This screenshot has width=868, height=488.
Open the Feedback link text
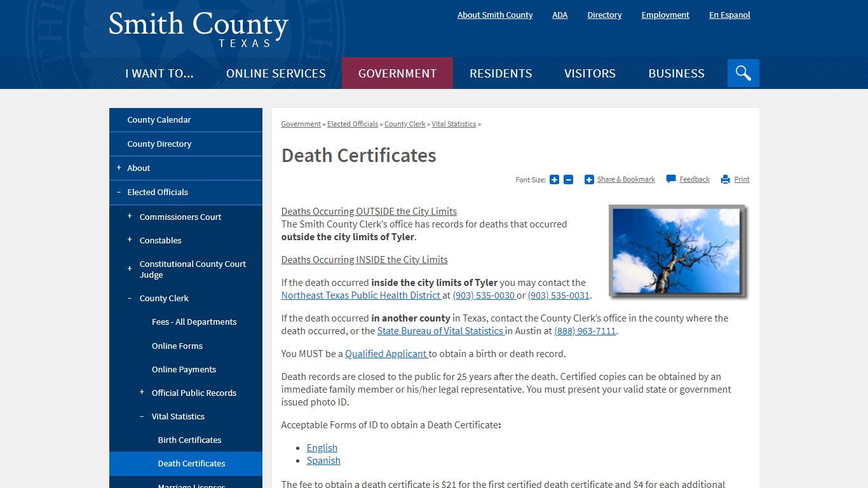pyautogui.click(x=695, y=179)
